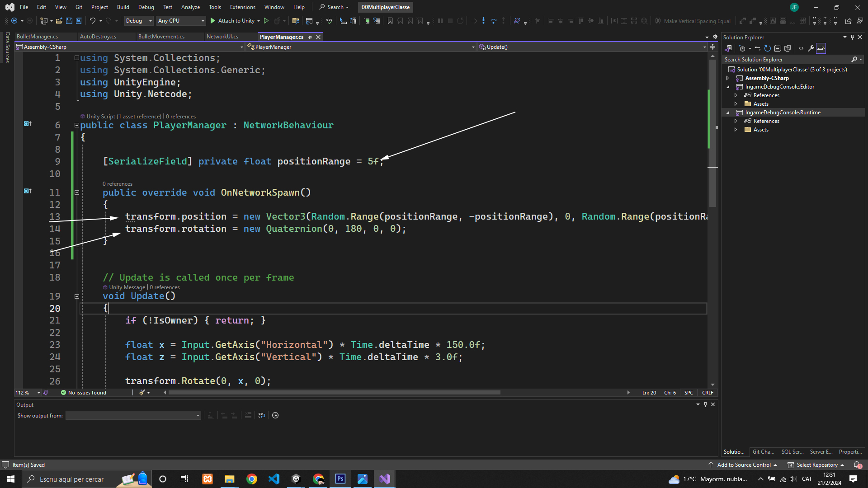Screen dimensions: 868x488
Task: Open the Extensions menu
Action: tap(242, 7)
